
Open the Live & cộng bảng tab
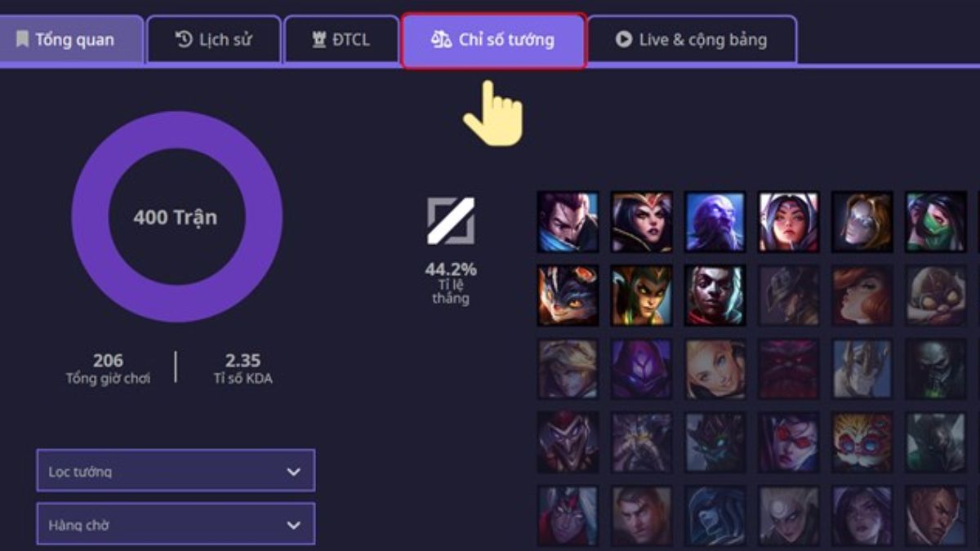pyautogui.click(x=692, y=39)
